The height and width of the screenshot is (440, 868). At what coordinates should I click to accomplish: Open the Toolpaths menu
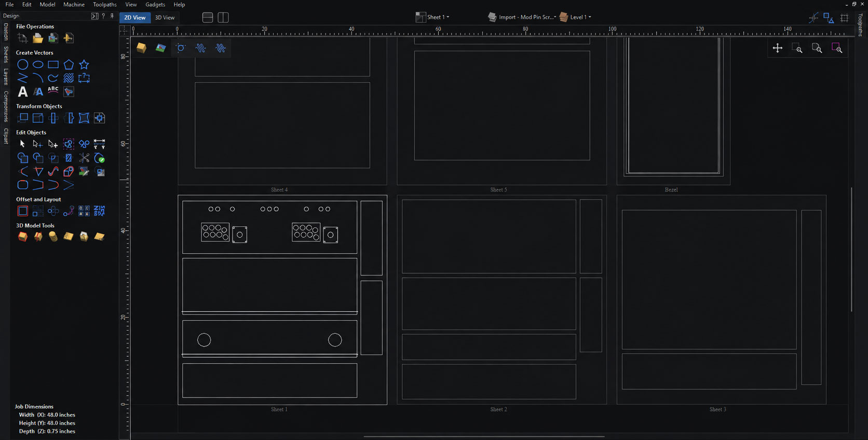[x=105, y=4]
